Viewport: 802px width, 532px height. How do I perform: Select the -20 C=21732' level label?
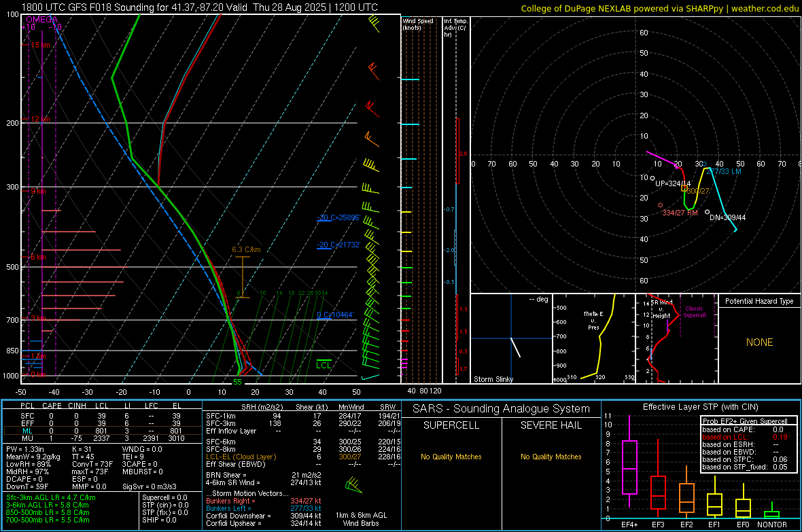[x=338, y=245]
